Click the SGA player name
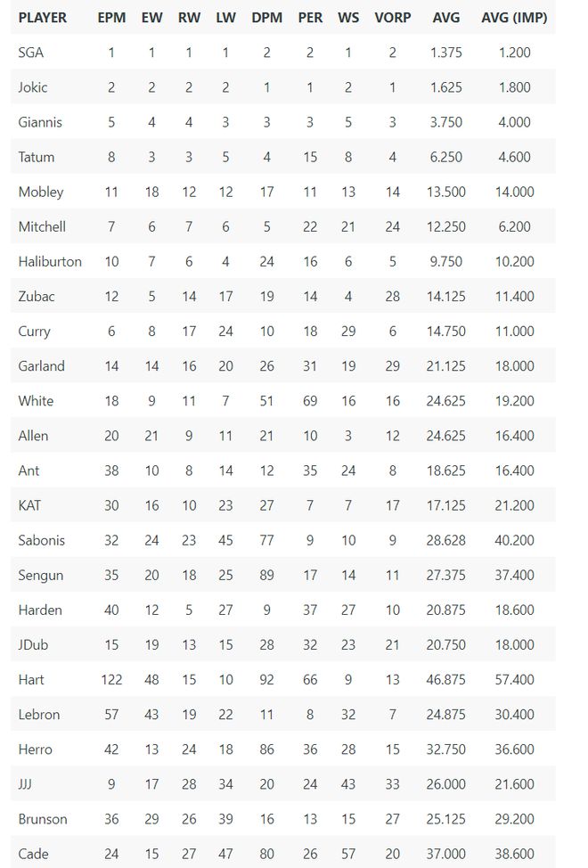 click(31, 53)
